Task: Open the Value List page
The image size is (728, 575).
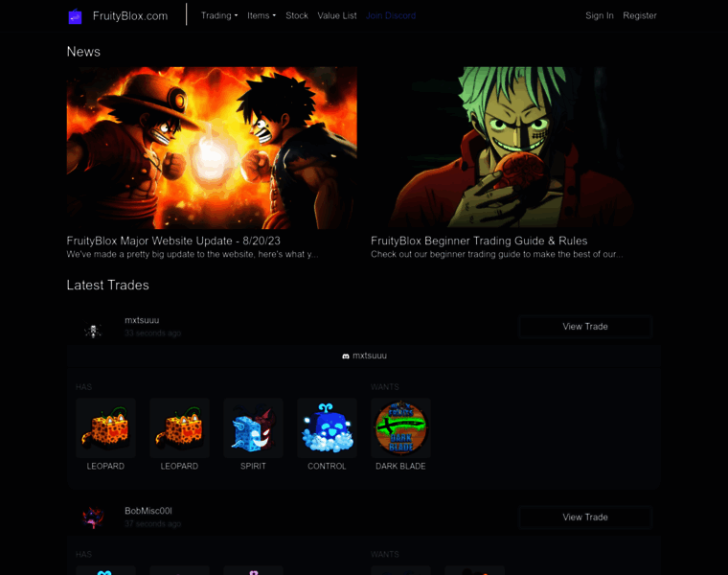Action: (337, 15)
